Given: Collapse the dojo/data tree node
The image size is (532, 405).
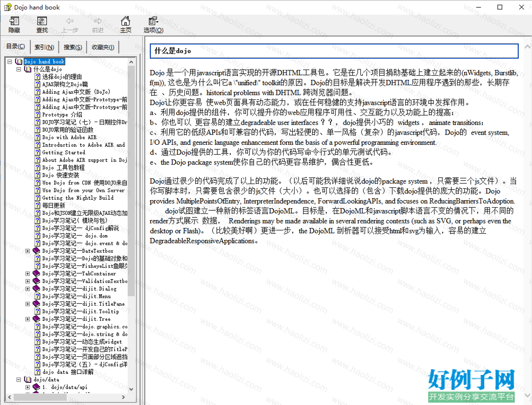Looking at the screenshot, I should click(18, 380).
